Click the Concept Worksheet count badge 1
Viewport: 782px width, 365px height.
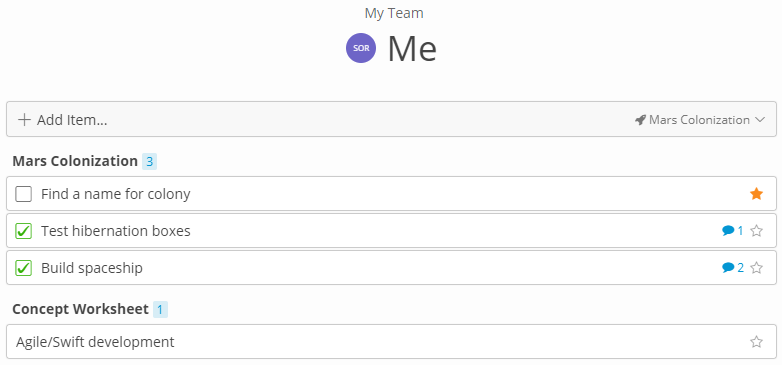[x=160, y=310]
